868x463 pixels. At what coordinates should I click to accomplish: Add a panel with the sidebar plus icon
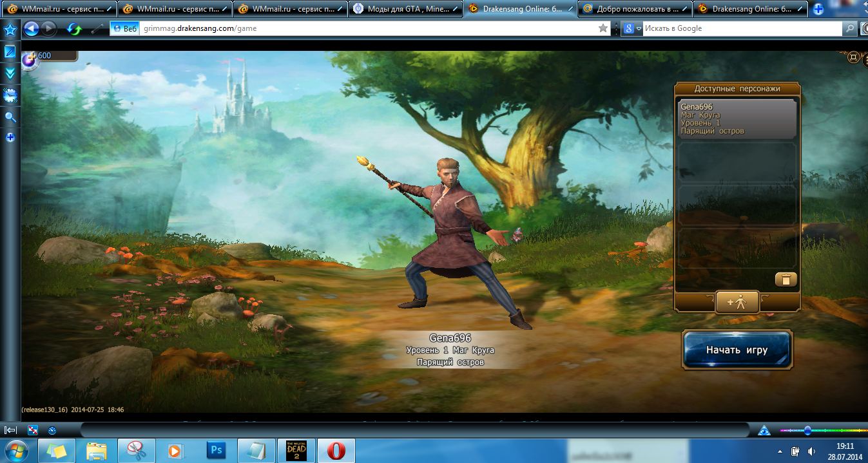tap(10, 137)
